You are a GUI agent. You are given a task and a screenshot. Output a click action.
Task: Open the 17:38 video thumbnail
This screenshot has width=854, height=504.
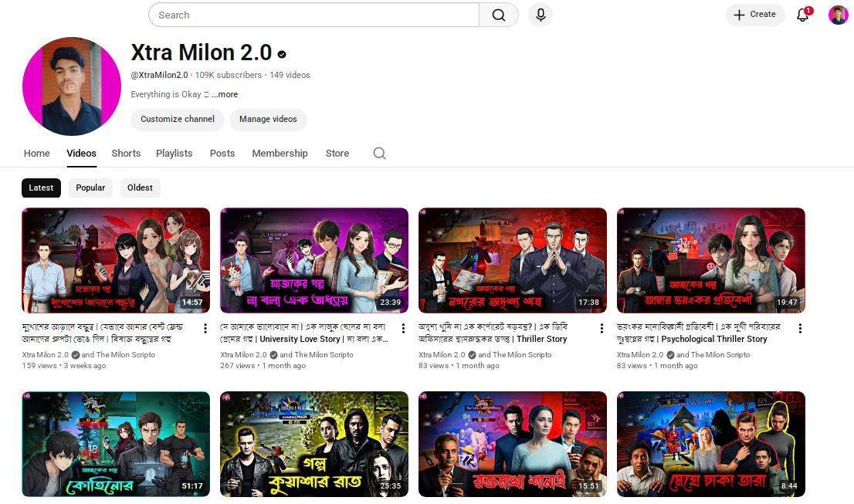[x=512, y=259]
